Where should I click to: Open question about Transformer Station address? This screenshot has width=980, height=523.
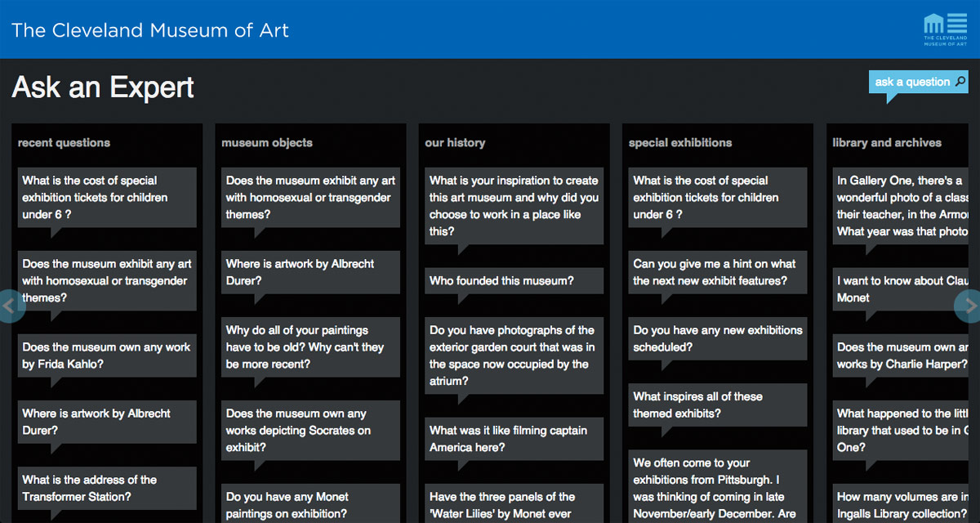coord(107,488)
